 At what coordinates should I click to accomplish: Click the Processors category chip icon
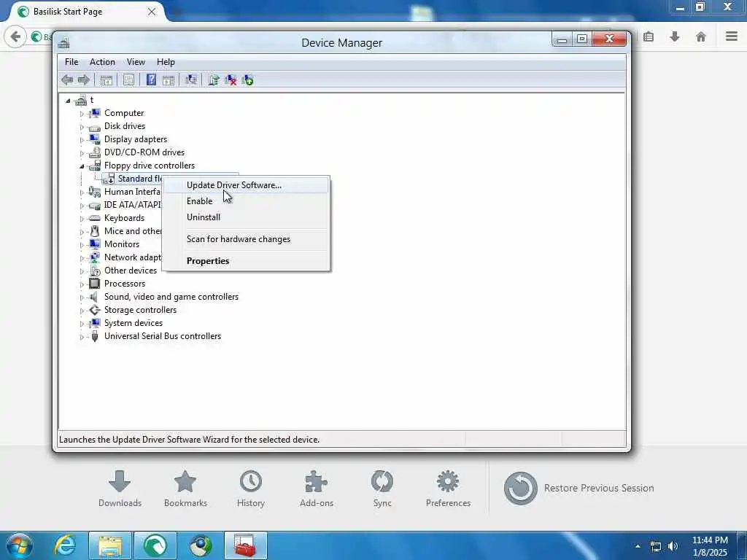pyautogui.click(x=95, y=284)
